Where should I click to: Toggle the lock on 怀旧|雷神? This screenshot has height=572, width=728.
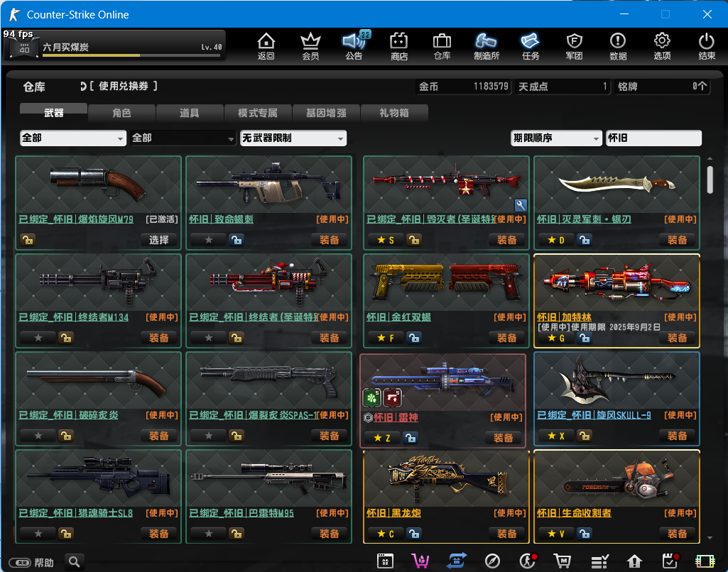pyautogui.click(x=411, y=437)
